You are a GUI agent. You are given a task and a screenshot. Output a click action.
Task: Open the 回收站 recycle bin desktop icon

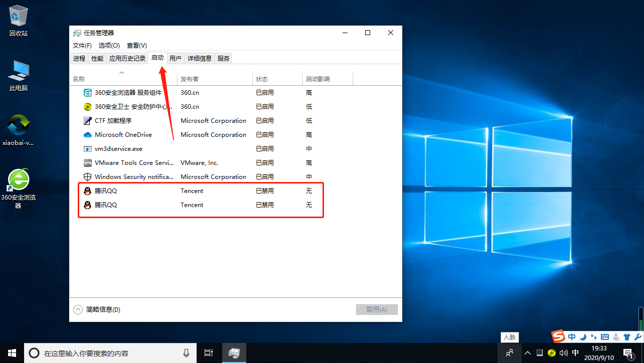[19, 20]
